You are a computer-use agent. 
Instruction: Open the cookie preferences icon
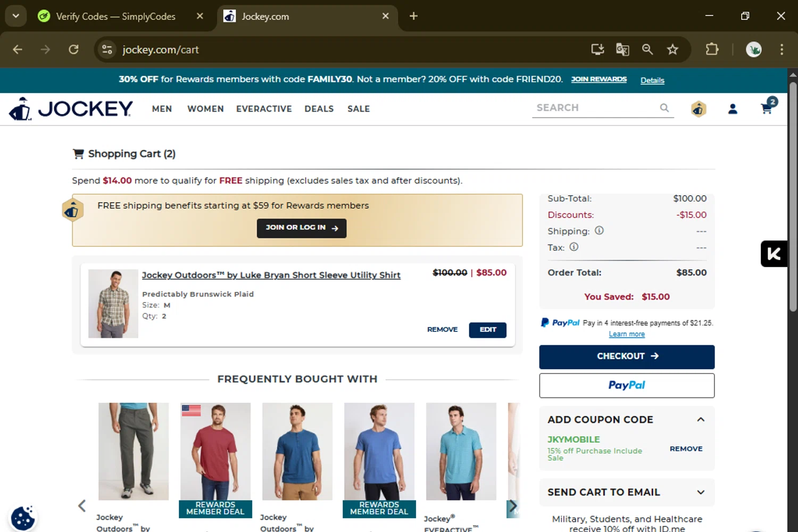click(23, 518)
